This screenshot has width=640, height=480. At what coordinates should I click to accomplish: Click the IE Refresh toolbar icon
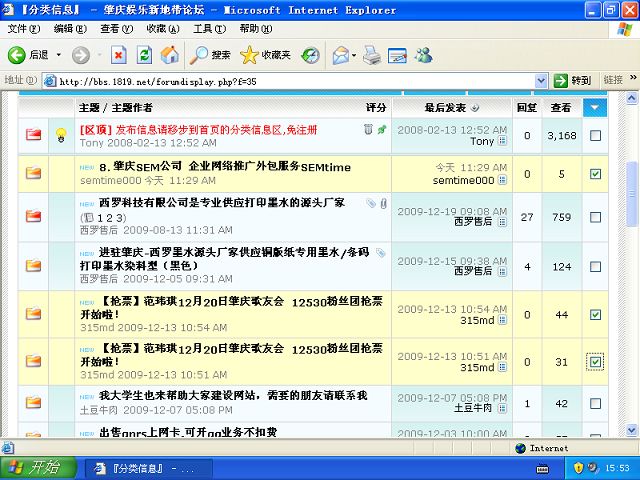(x=144, y=55)
